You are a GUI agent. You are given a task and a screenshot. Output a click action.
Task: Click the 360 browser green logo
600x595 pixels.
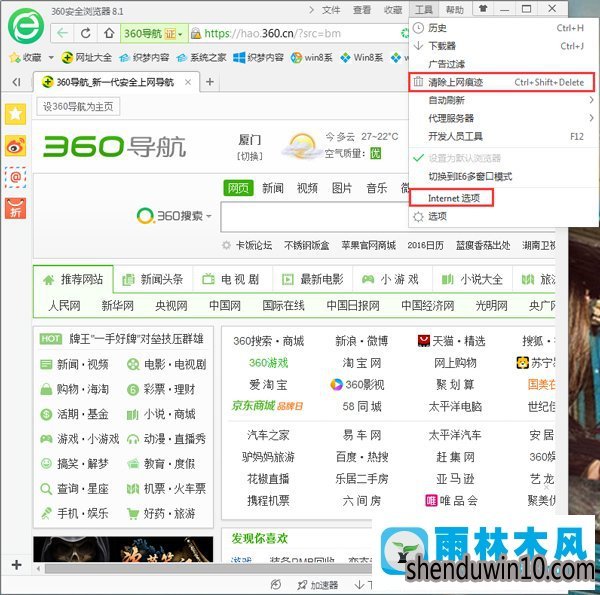26,26
